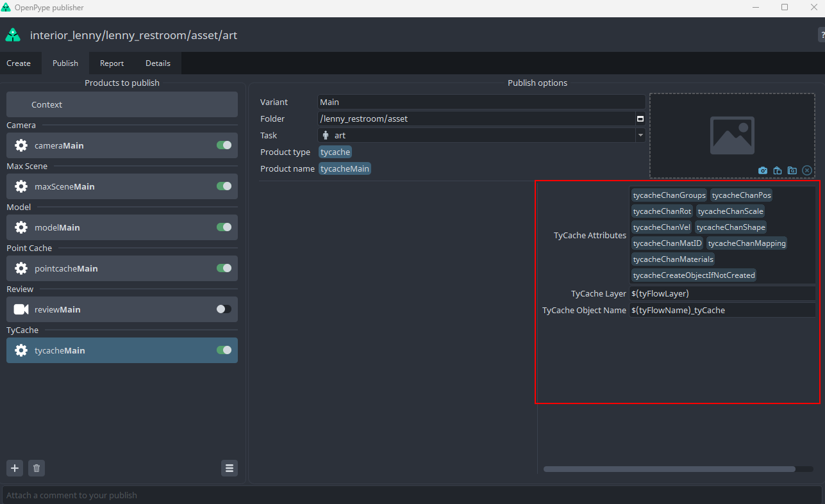Click the tycacheChanScale attribute tag
The image size is (825, 504).
[x=731, y=211]
